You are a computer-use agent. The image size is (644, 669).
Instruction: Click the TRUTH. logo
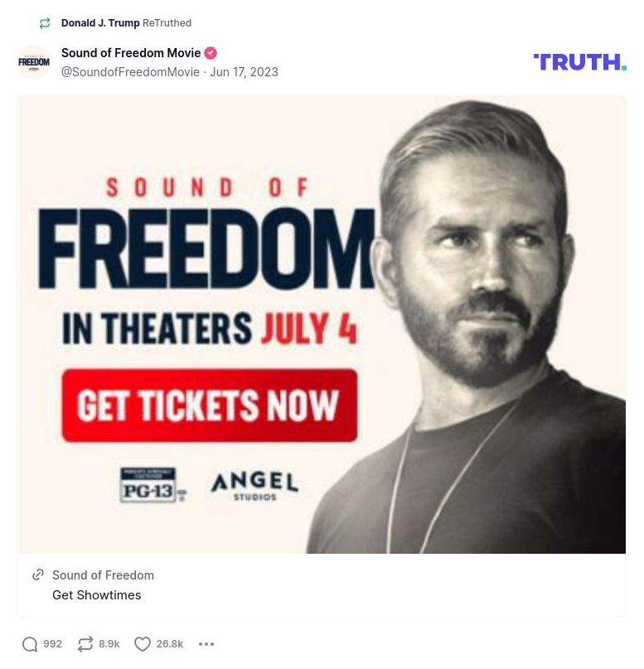(x=579, y=62)
